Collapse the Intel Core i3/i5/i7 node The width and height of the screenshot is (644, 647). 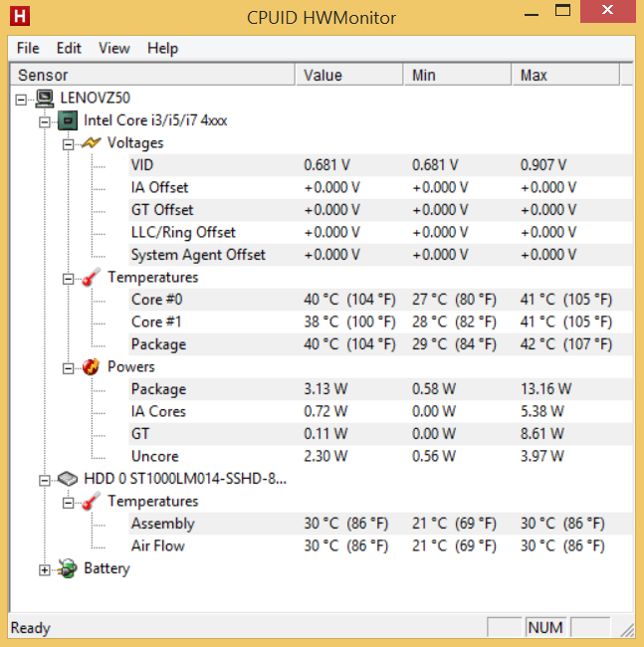pos(44,122)
